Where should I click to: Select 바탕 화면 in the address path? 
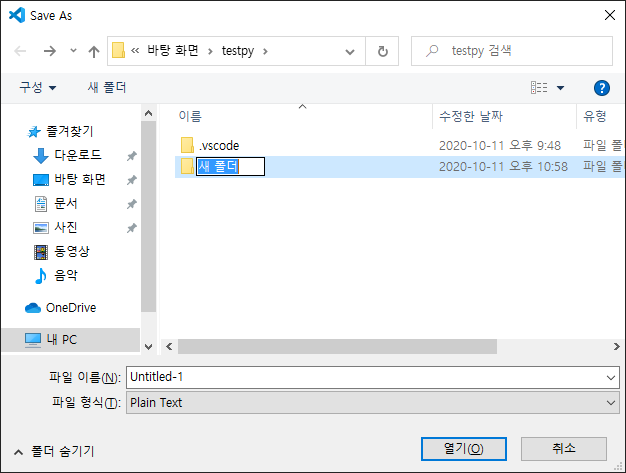(x=173, y=51)
